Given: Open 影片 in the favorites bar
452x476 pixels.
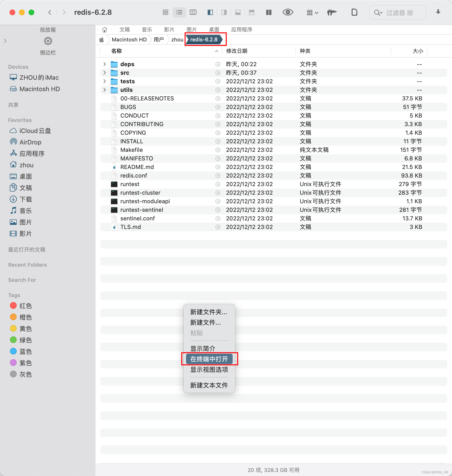Looking at the screenshot, I should pyautogui.click(x=169, y=30).
